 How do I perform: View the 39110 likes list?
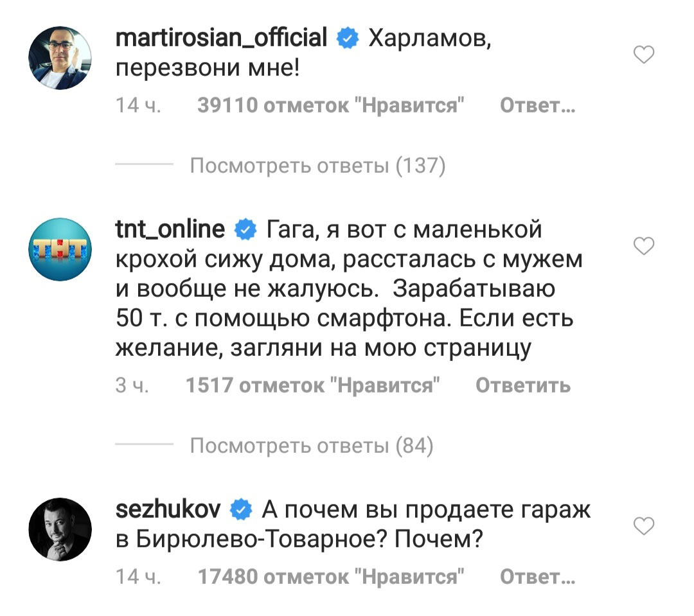tap(330, 106)
